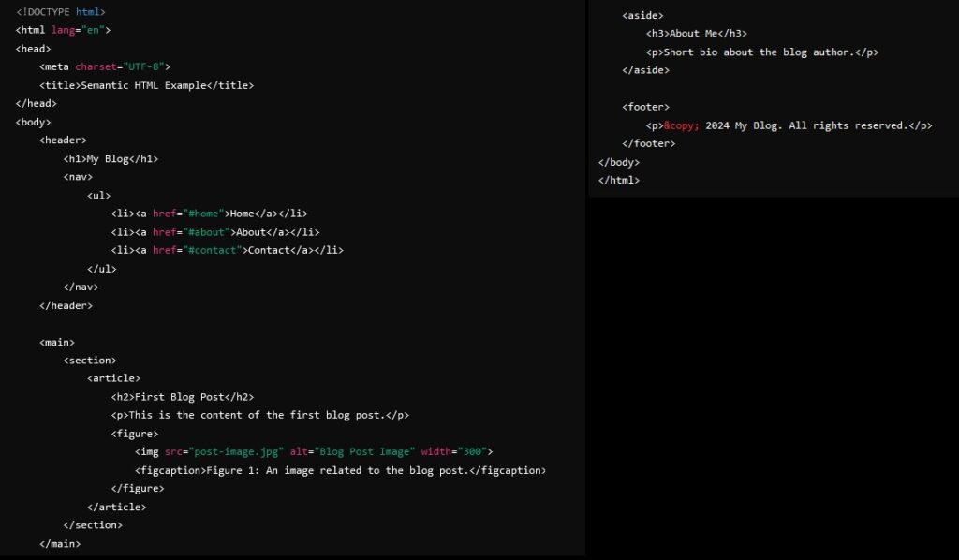Image resolution: width=959 pixels, height=560 pixels.
Task: Click the closing nav tag
Action: [x=81, y=287]
